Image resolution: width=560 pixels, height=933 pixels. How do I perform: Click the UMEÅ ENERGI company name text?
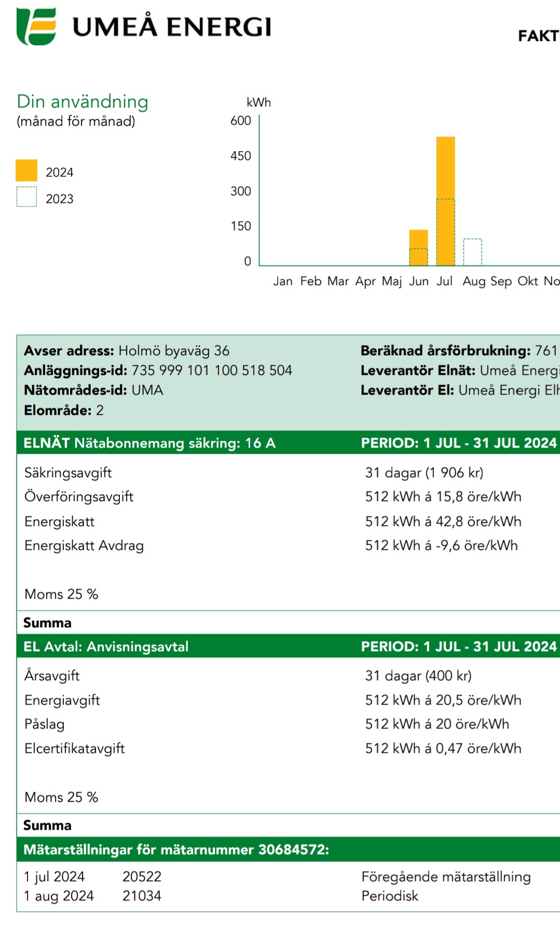click(172, 27)
